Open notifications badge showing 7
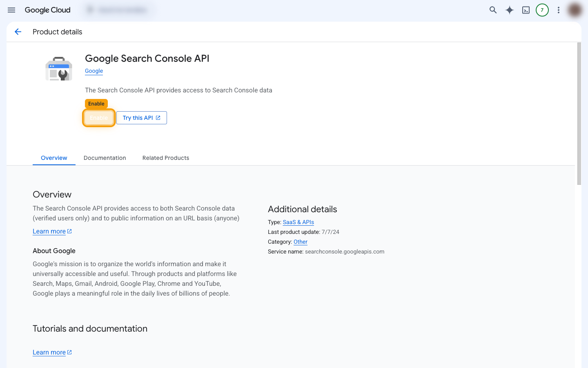588x368 pixels. pyautogui.click(x=542, y=10)
